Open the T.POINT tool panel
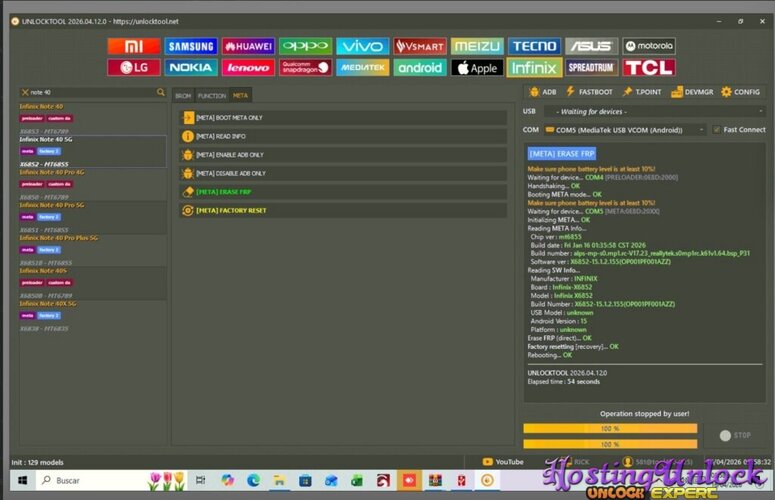 coord(642,92)
